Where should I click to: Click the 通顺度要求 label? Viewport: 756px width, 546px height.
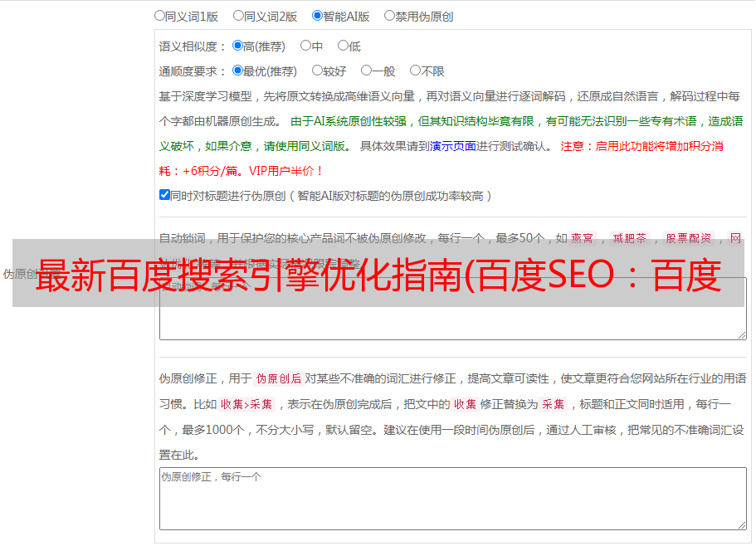[192, 71]
